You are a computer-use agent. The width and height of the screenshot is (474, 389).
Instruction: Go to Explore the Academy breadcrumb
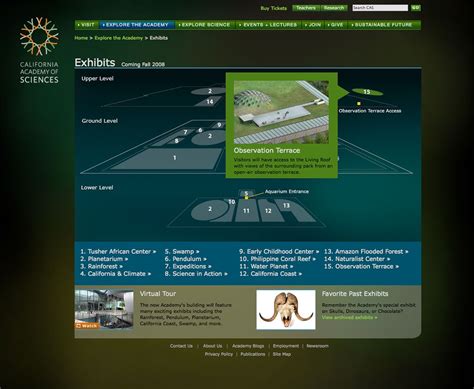(x=119, y=38)
